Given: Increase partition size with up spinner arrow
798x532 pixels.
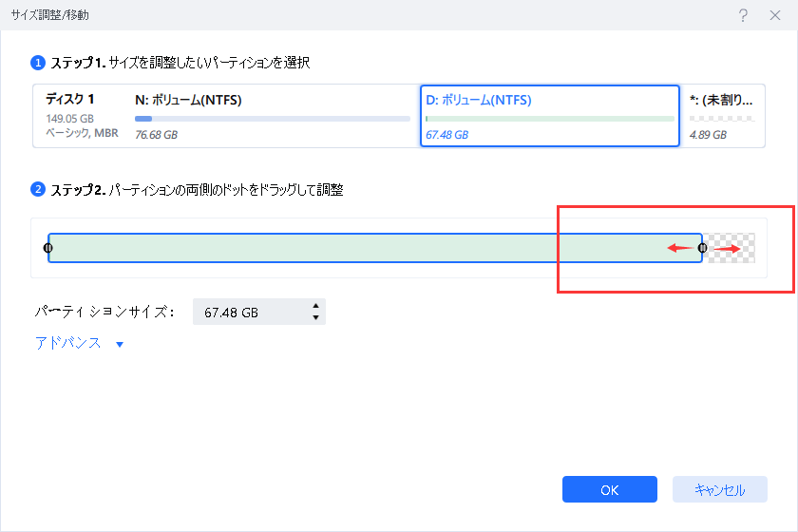Looking at the screenshot, I should pyautogui.click(x=315, y=307).
